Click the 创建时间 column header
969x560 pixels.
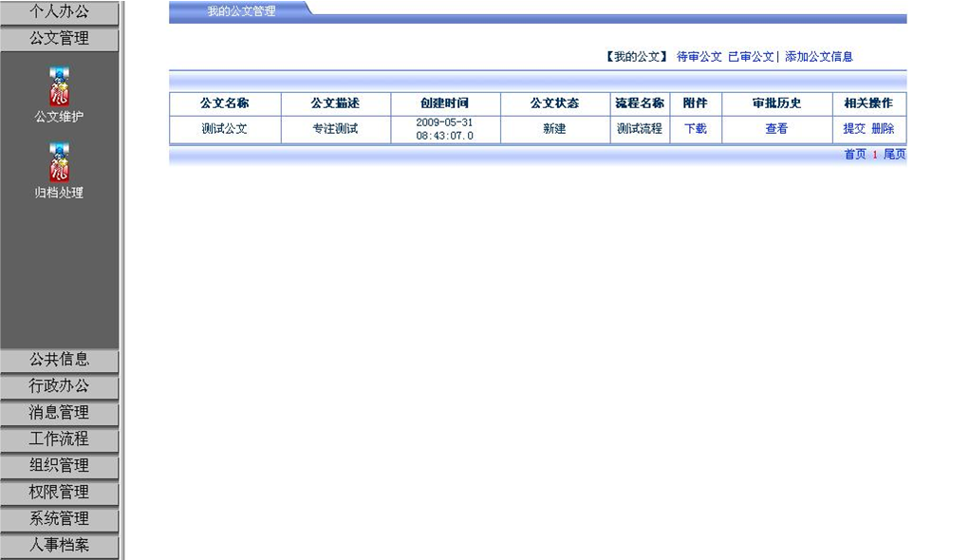click(x=445, y=103)
